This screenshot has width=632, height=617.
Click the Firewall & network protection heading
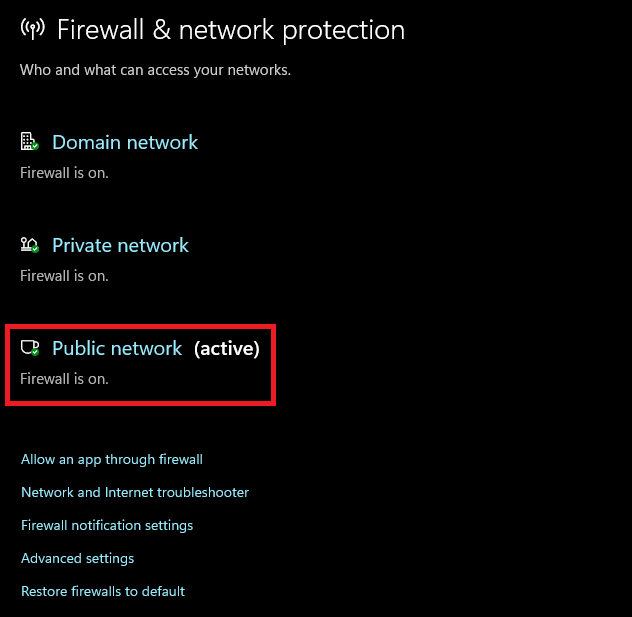pos(231,30)
